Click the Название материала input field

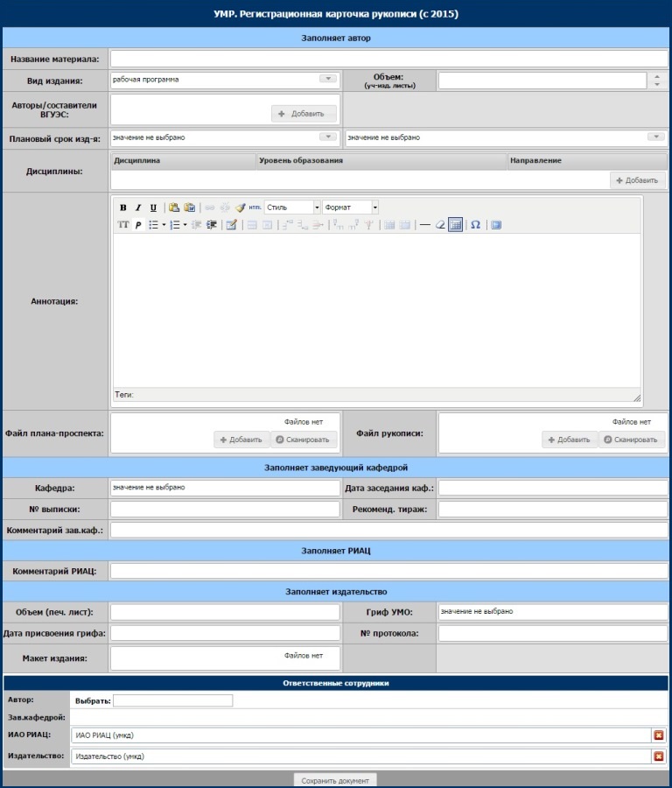[x=388, y=60]
